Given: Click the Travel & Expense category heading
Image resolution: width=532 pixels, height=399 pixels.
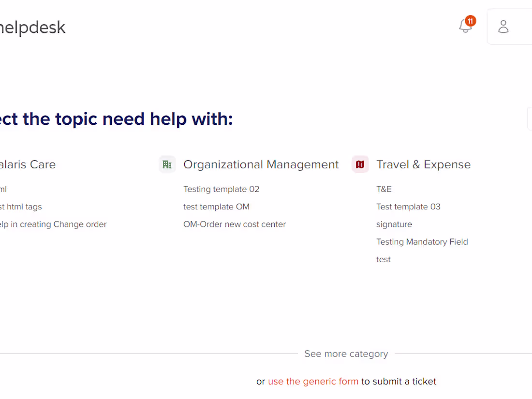Looking at the screenshot, I should [423, 164].
